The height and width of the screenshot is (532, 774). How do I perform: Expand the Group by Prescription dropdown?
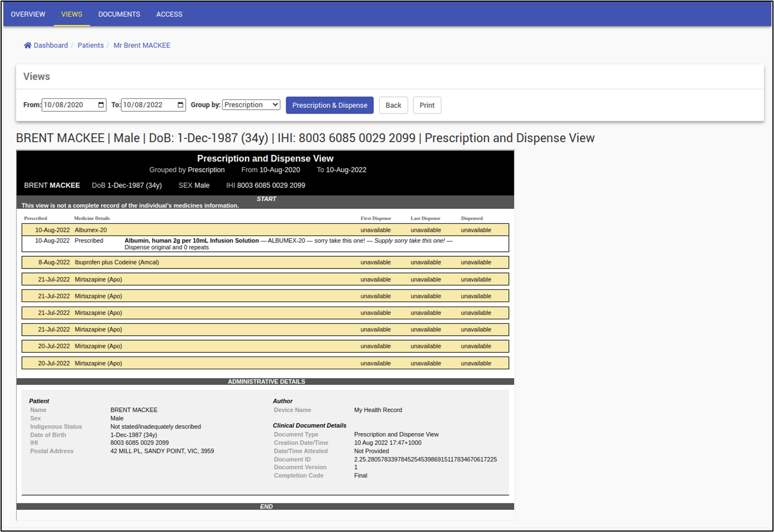pyautogui.click(x=251, y=105)
